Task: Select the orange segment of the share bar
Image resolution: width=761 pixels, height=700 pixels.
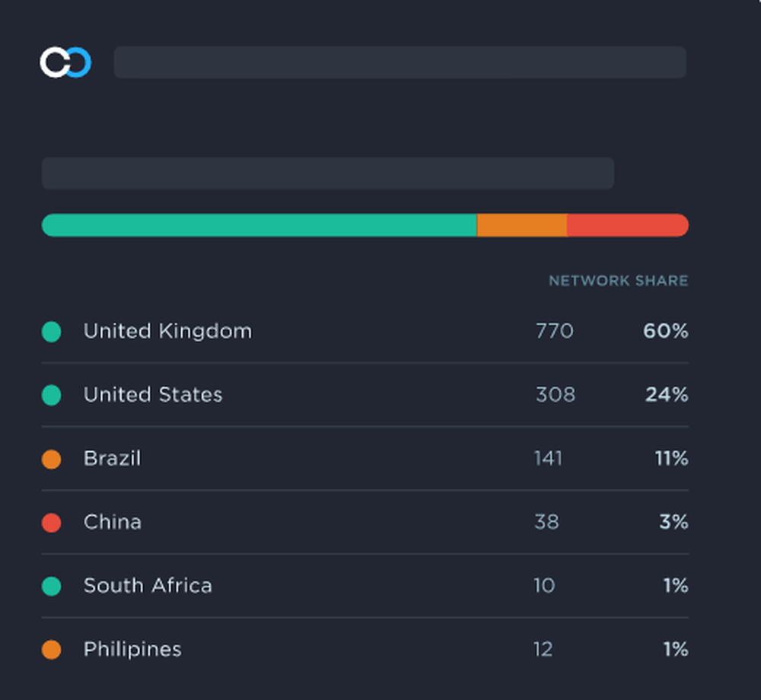Action: click(x=522, y=225)
